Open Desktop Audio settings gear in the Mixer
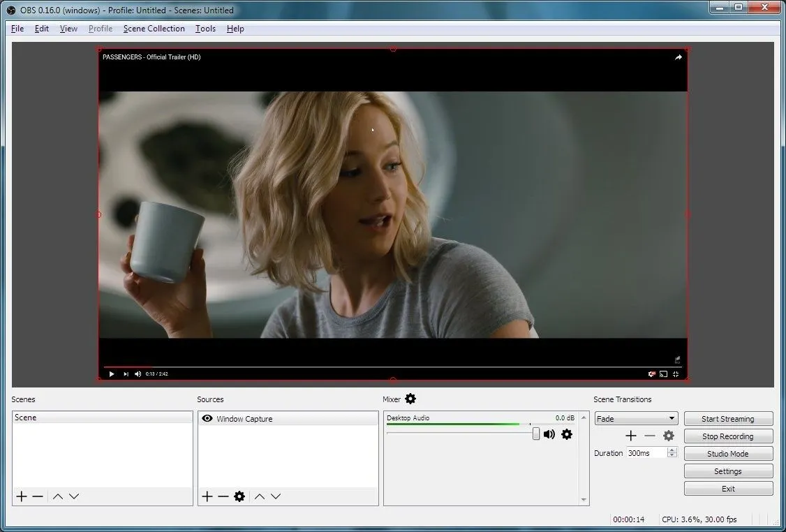This screenshot has height=532, width=786. (567, 434)
